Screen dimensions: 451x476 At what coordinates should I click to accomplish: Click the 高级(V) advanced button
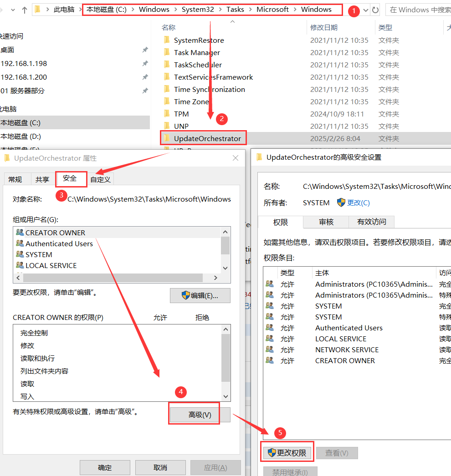(x=200, y=415)
